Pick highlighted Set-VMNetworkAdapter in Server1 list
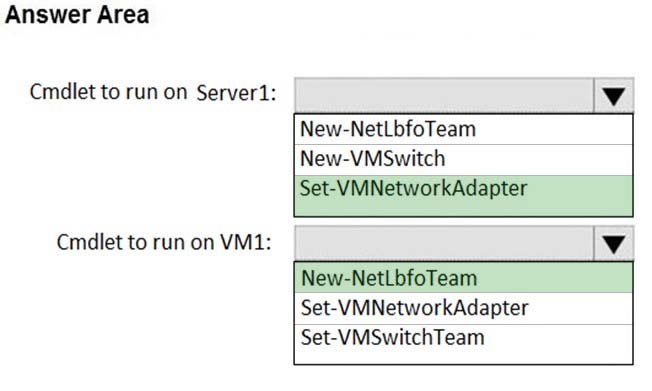The width and height of the screenshot is (652, 391). pos(463,196)
